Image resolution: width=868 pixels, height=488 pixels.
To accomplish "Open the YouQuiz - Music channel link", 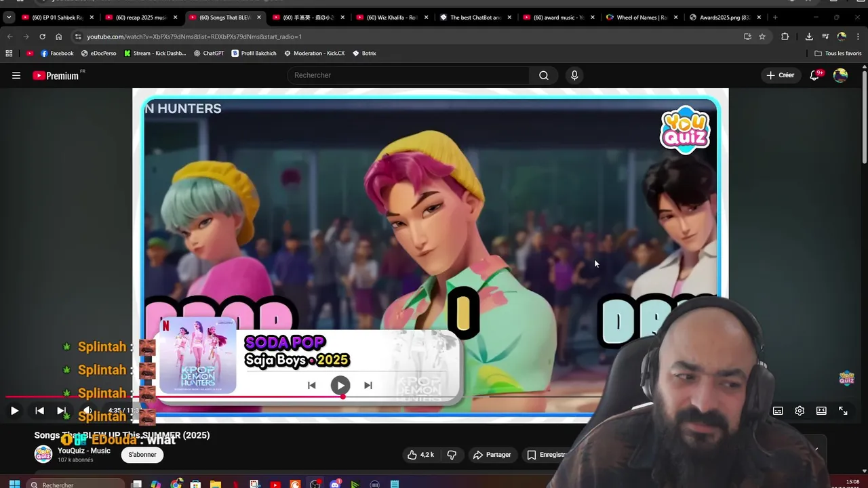I will (84, 451).
